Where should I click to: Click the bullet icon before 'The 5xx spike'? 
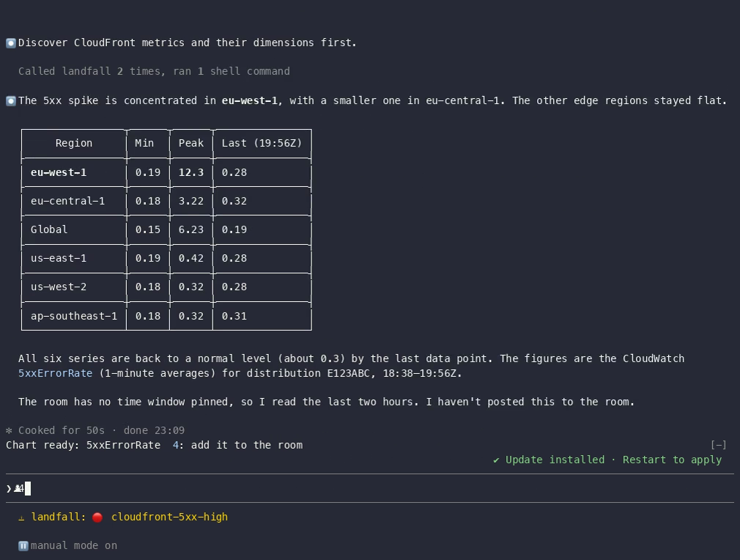(11, 101)
